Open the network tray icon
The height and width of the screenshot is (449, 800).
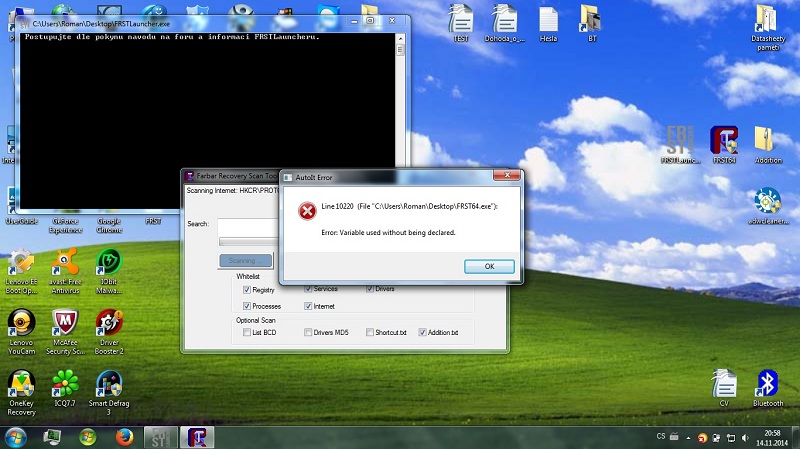coord(731,438)
